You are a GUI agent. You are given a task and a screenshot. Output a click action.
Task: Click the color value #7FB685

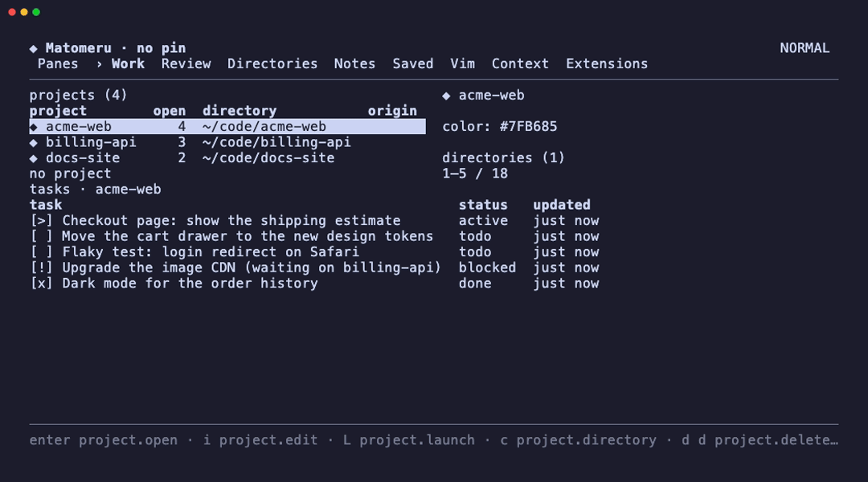click(x=528, y=127)
